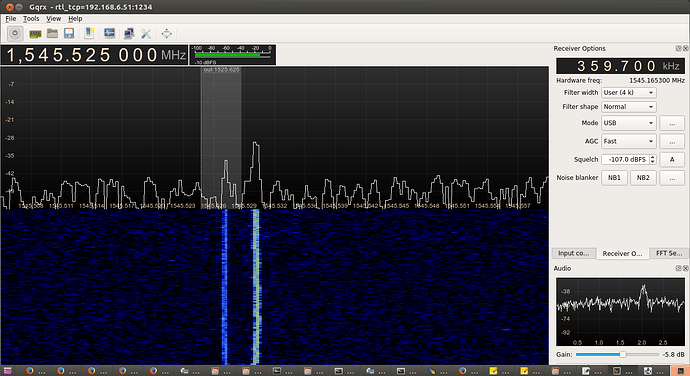690x376 pixels.
Task: Switch to the FFT Settings tab
Action: pos(669,253)
